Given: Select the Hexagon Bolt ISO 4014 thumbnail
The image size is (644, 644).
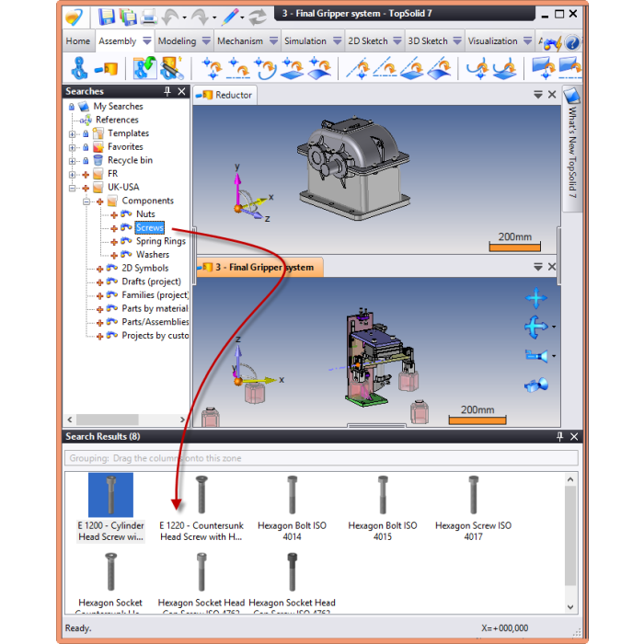Looking at the screenshot, I should coord(292,495).
